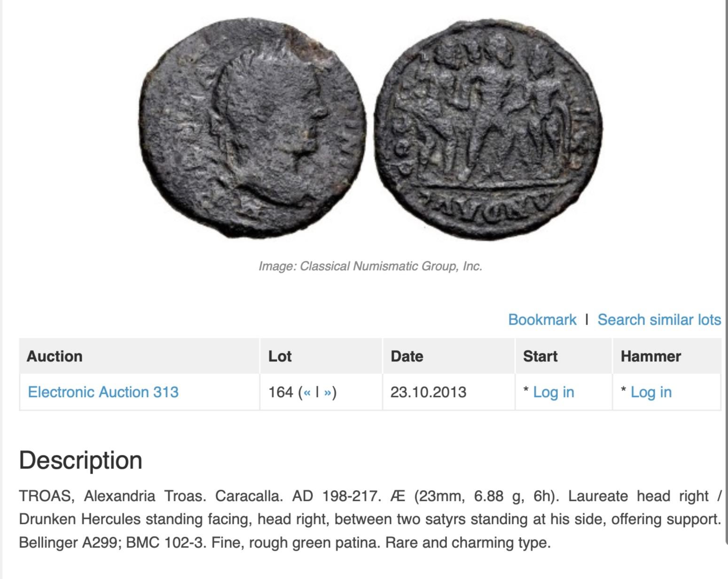Click the Description heading

pyautogui.click(x=81, y=460)
